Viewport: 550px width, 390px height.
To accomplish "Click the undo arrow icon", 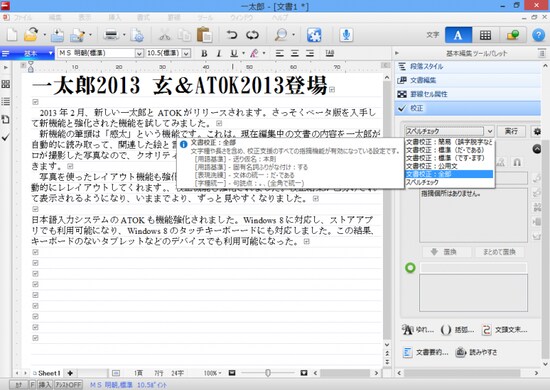I will tap(232, 35).
